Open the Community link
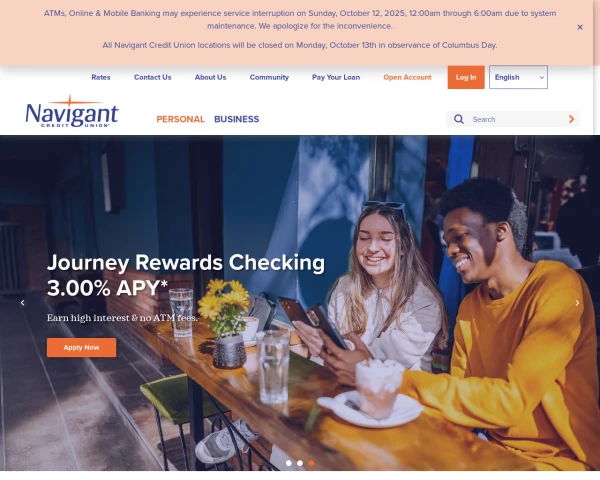Image resolution: width=600 pixels, height=480 pixels. [x=269, y=77]
